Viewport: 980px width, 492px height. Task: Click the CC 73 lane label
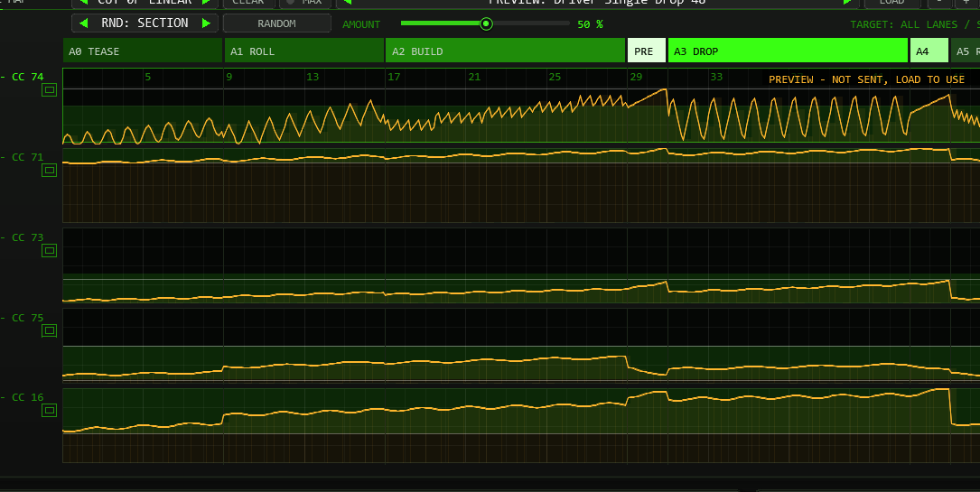pyautogui.click(x=27, y=237)
